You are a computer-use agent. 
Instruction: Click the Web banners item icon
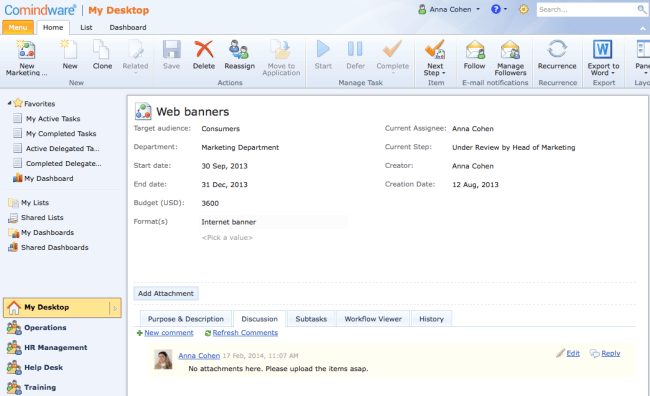143,111
